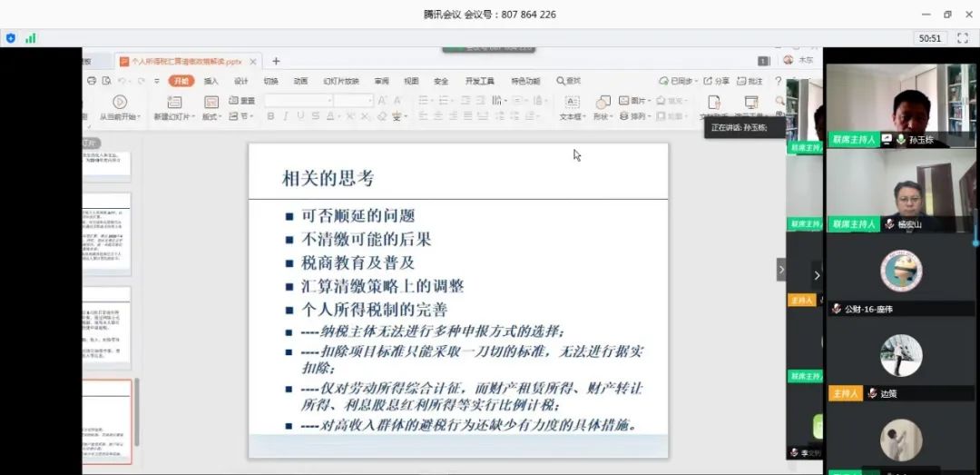Insert a 文本框 text box
Viewport: 980px width, 475px height.
click(571, 103)
